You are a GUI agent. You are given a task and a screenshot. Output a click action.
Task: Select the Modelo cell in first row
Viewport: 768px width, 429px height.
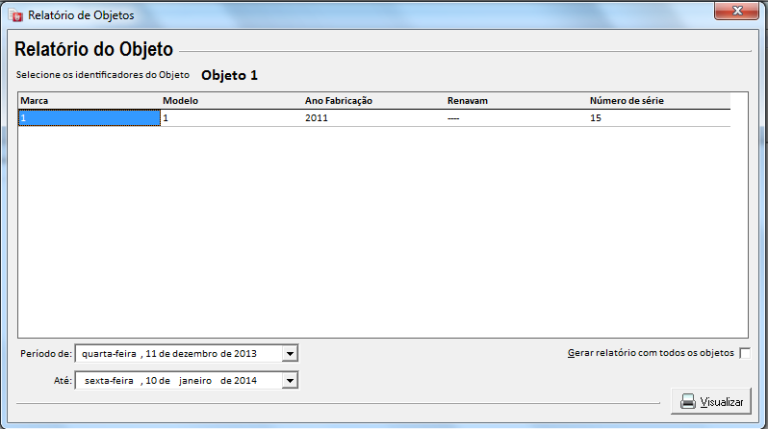pos(230,118)
